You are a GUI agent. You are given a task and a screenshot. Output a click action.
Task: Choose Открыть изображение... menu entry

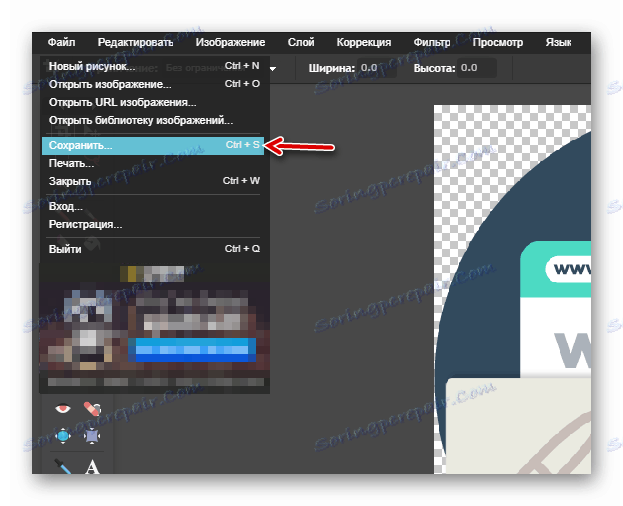(153, 84)
